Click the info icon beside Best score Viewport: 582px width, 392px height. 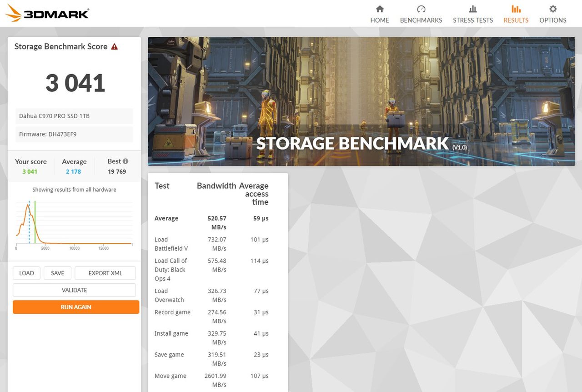coord(125,161)
